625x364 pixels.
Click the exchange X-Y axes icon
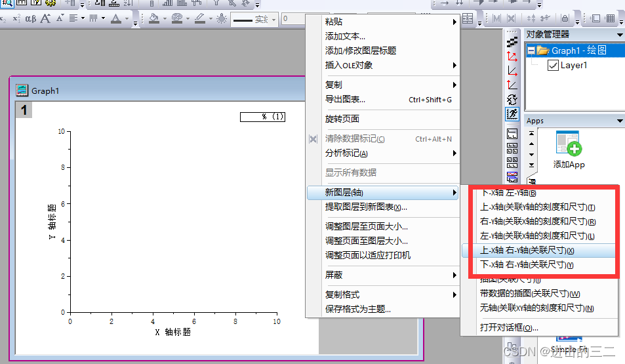[x=512, y=100]
